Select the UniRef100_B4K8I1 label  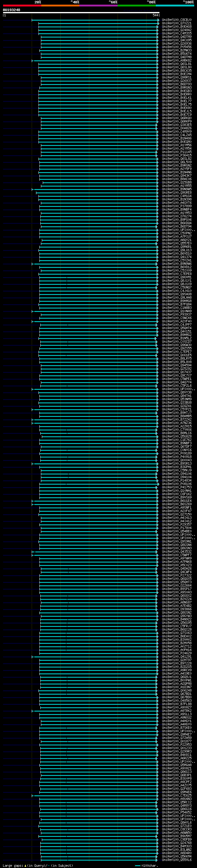(176, 755)
